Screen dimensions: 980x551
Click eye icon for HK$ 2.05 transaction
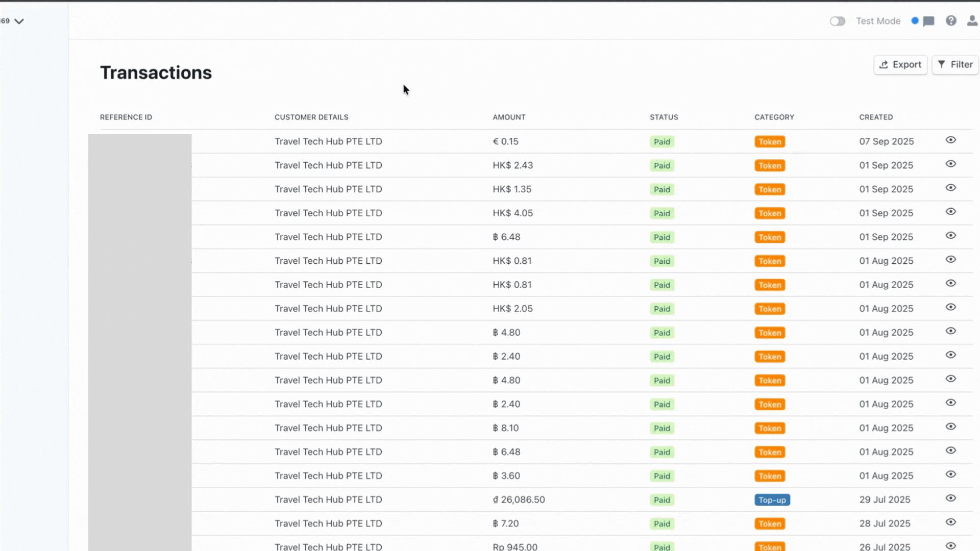click(x=950, y=308)
